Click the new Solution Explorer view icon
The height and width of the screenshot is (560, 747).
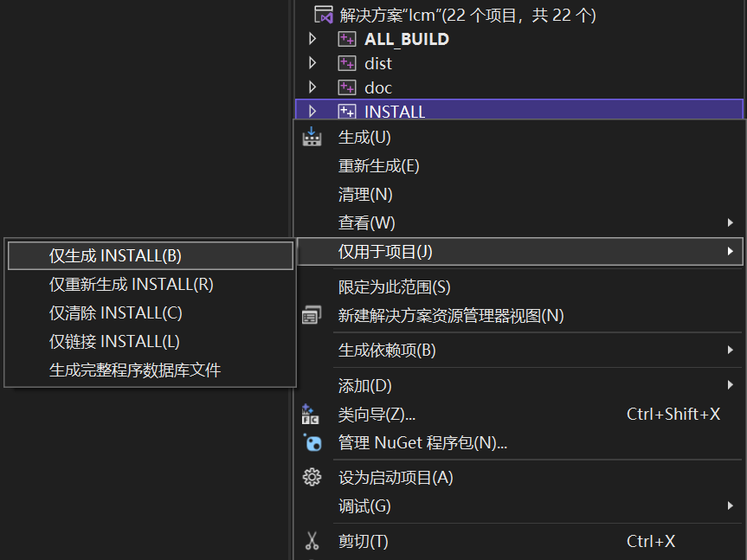coord(312,315)
